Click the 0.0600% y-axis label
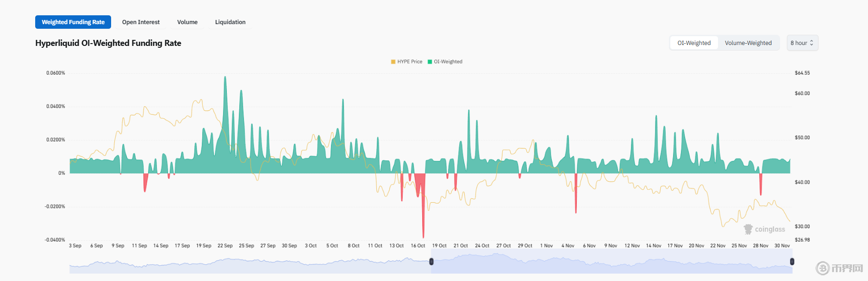Screen dimensions: 868x281 (x=56, y=73)
